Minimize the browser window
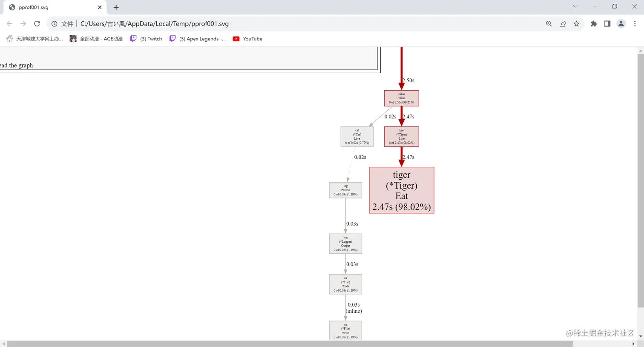 coord(595,6)
